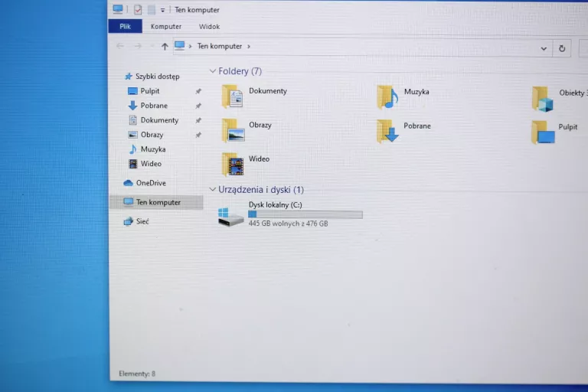Viewport: 588px width, 392px height.
Task: Open the Plik ribbon tab
Action: 125,26
